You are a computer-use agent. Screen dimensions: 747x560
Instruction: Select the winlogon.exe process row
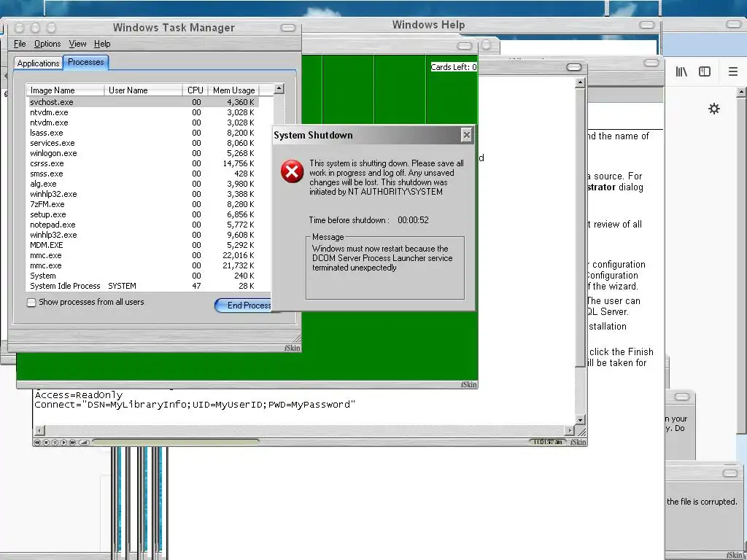click(x=143, y=153)
